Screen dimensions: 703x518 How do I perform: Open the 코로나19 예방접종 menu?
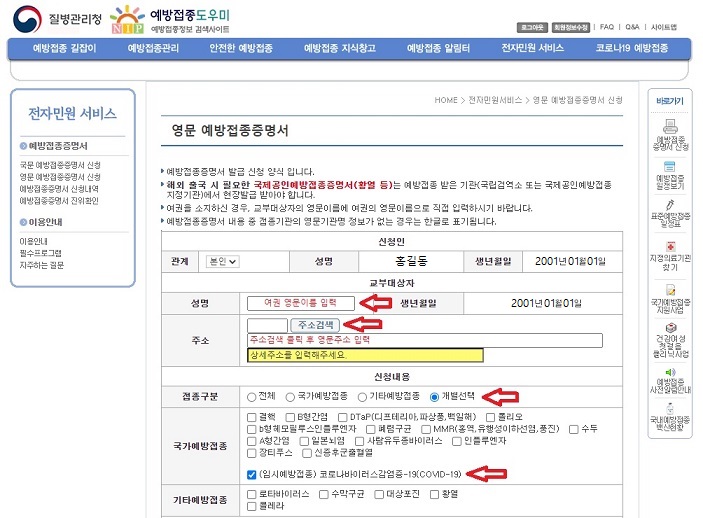[632, 48]
